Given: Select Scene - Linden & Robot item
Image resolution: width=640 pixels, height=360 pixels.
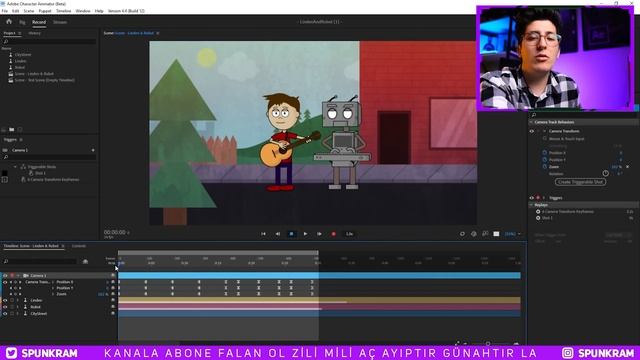Looking at the screenshot, I should (x=34, y=74).
